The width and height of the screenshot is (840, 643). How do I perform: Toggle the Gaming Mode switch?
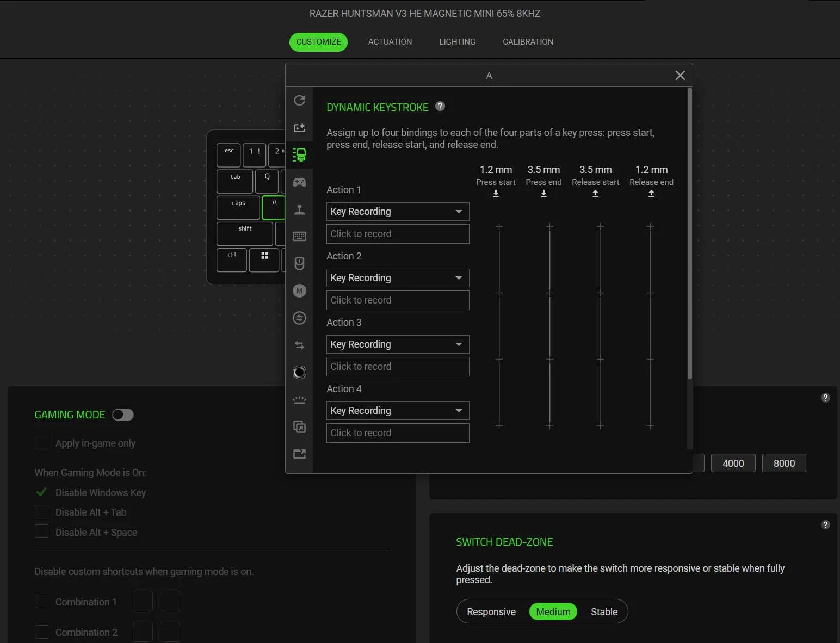coord(123,415)
